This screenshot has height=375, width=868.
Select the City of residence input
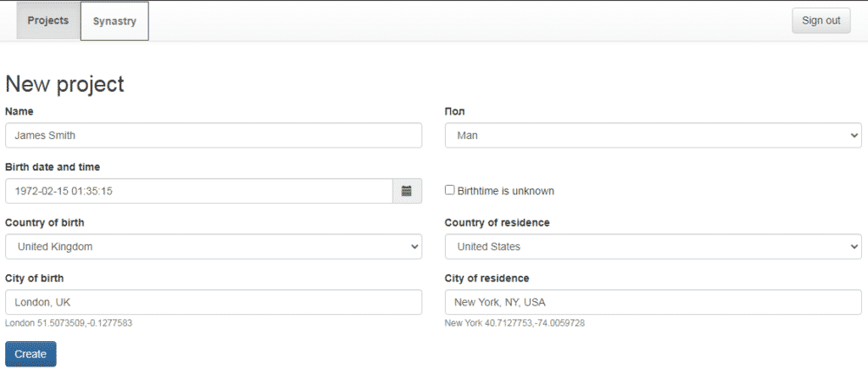(653, 302)
